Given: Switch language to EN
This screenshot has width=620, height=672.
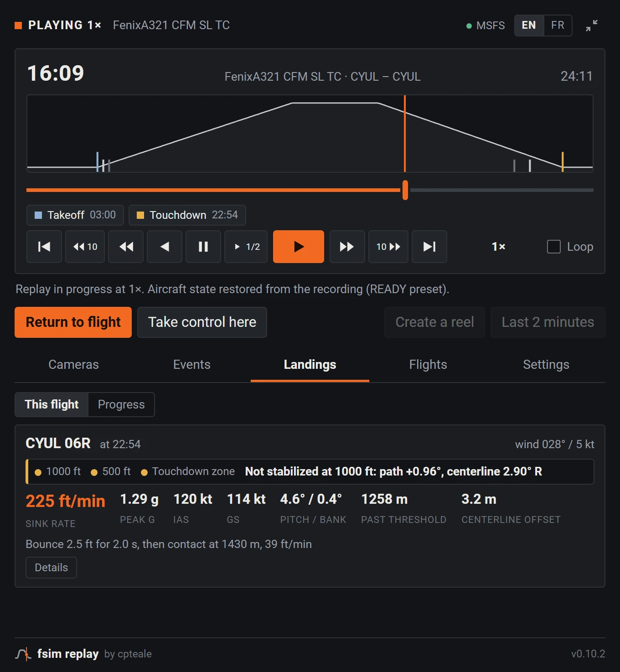Looking at the screenshot, I should (529, 25).
